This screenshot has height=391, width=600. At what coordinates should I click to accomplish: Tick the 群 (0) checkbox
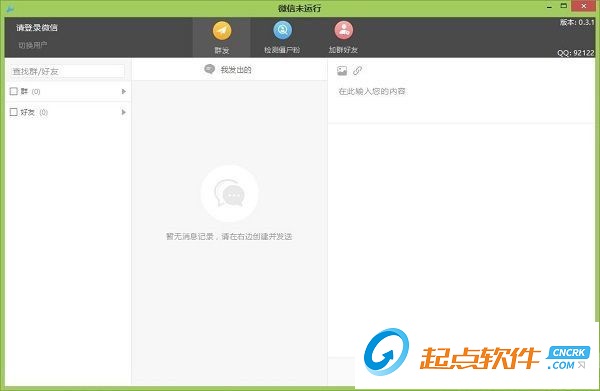point(14,91)
